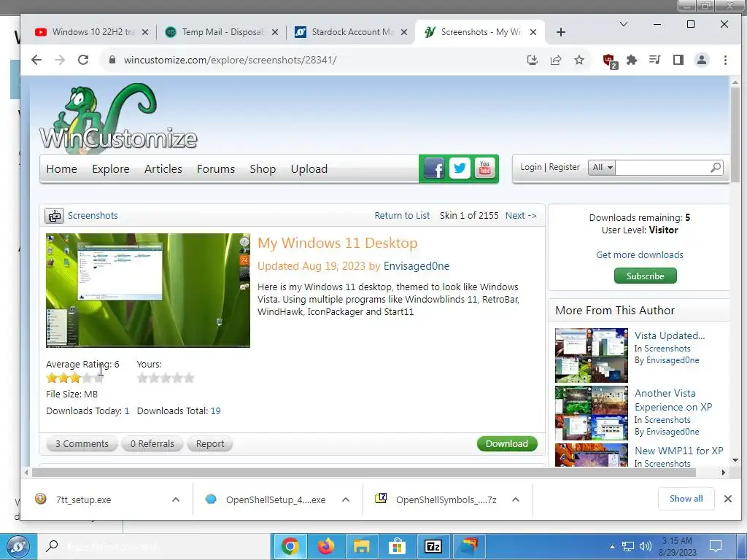Click the search magnifier in site search

click(x=716, y=168)
